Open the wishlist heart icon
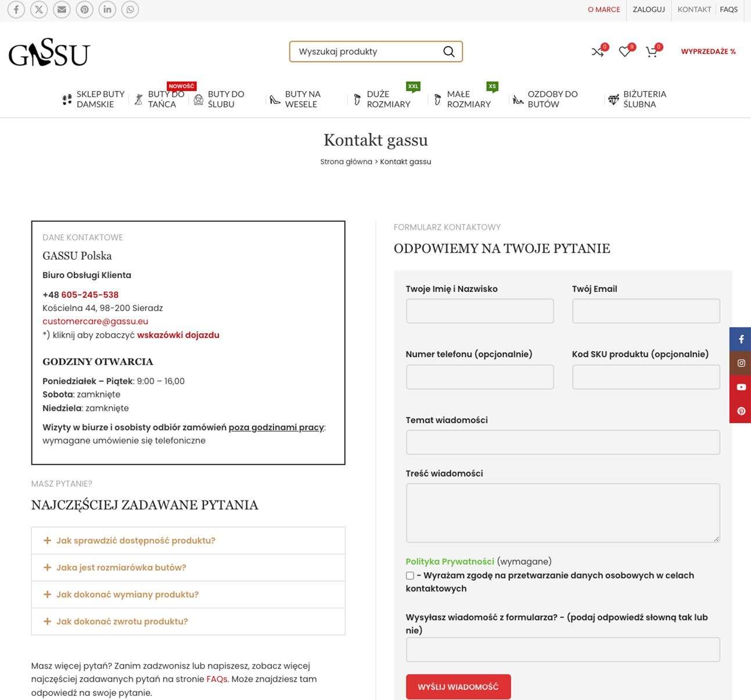The height and width of the screenshot is (700, 751). 624,52
